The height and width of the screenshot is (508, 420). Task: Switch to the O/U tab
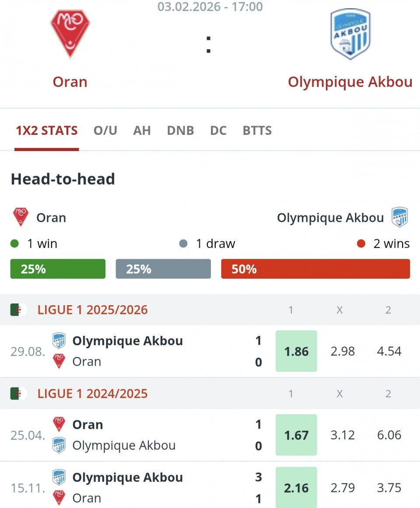tap(105, 131)
